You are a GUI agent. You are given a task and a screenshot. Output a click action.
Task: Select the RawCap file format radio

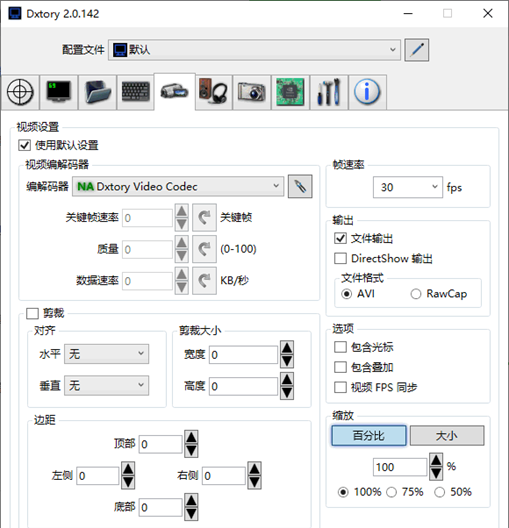pos(416,294)
